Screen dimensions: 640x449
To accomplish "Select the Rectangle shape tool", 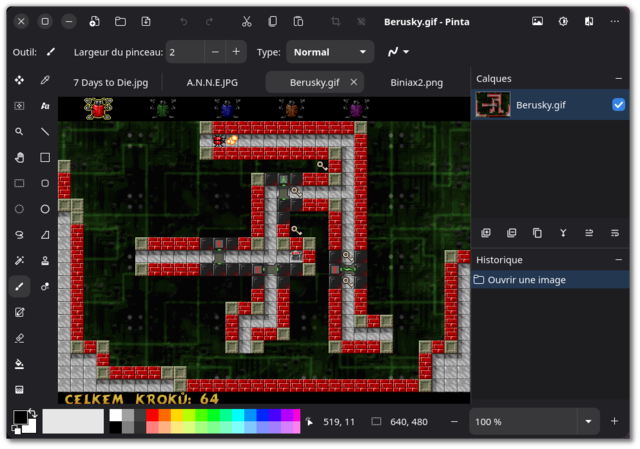I will tap(45, 158).
